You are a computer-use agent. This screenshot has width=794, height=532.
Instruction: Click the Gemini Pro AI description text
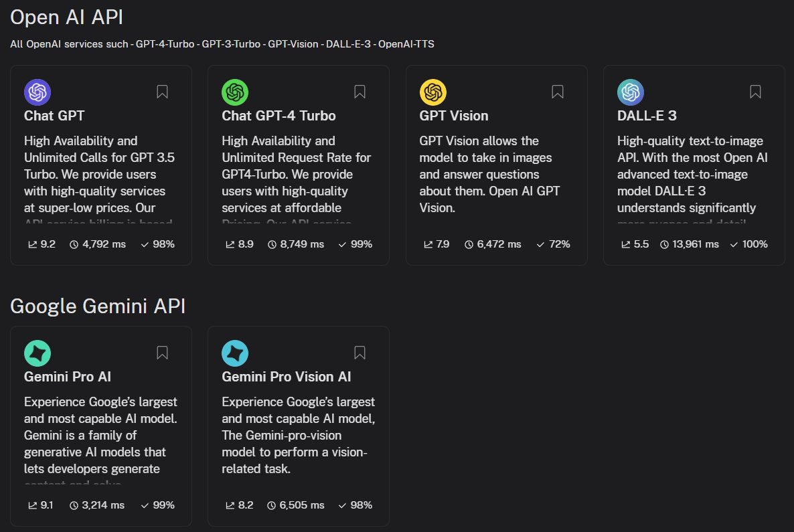pos(101,440)
